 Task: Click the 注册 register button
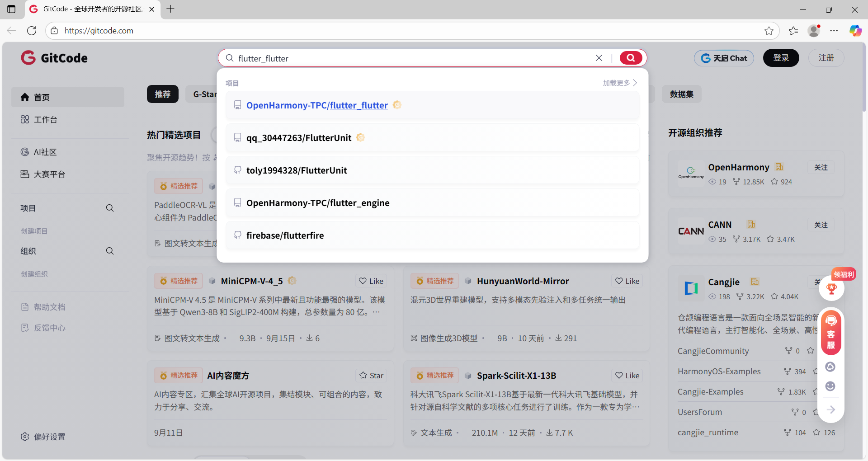(x=826, y=58)
